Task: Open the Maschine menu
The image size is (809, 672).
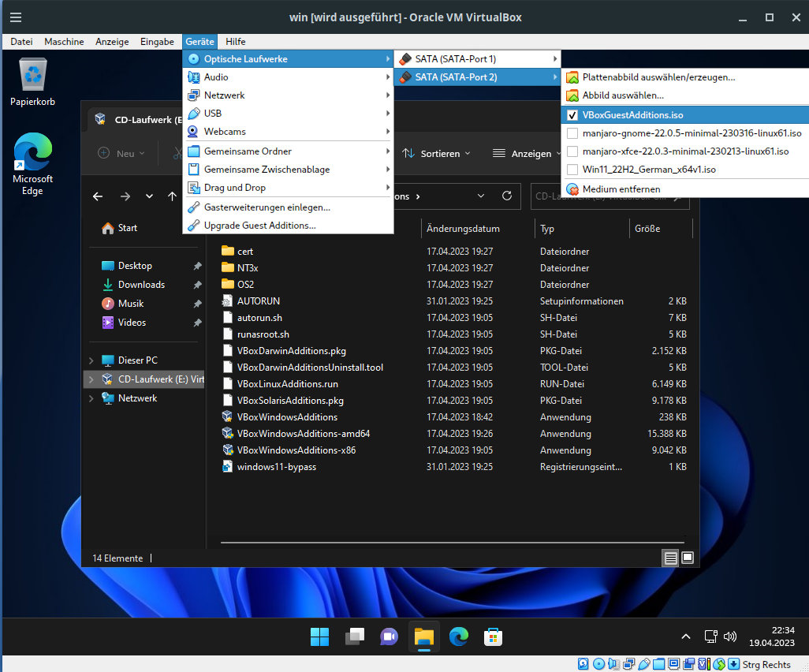Action: [x=64, y=42]
